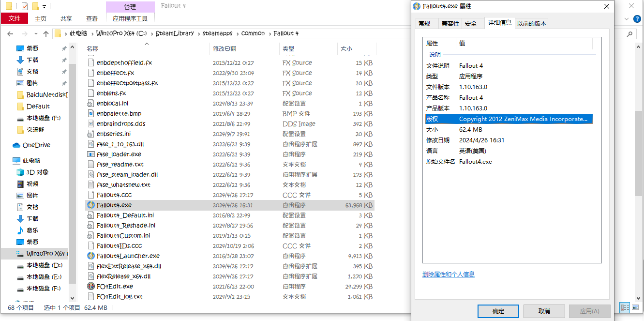The width and height of the screenshot is (644, 321).
Task: Open the 查看 ribbon tab
Action: (92, 18)
